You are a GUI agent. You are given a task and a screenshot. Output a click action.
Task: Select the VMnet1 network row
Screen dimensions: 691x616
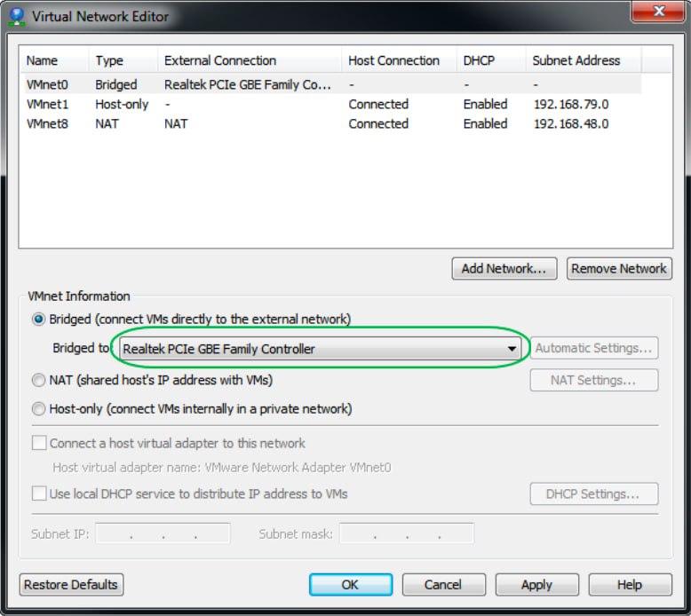point(330,105)
